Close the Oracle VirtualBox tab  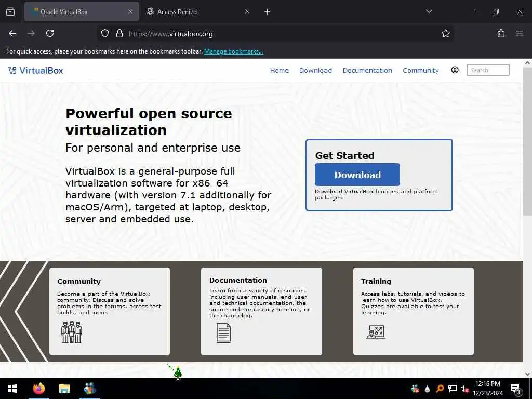pos(130,11)
